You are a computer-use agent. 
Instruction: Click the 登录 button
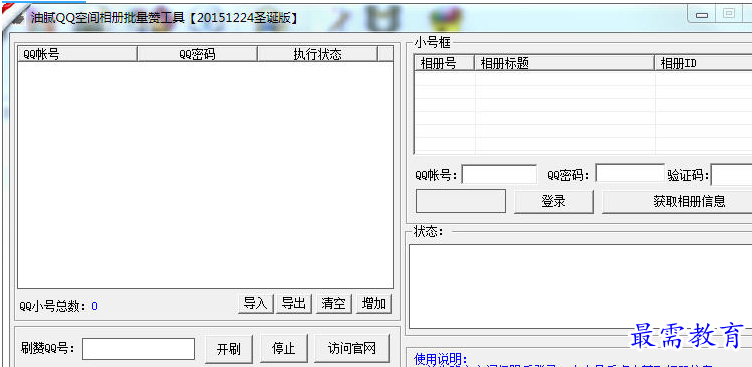[553, 201]
